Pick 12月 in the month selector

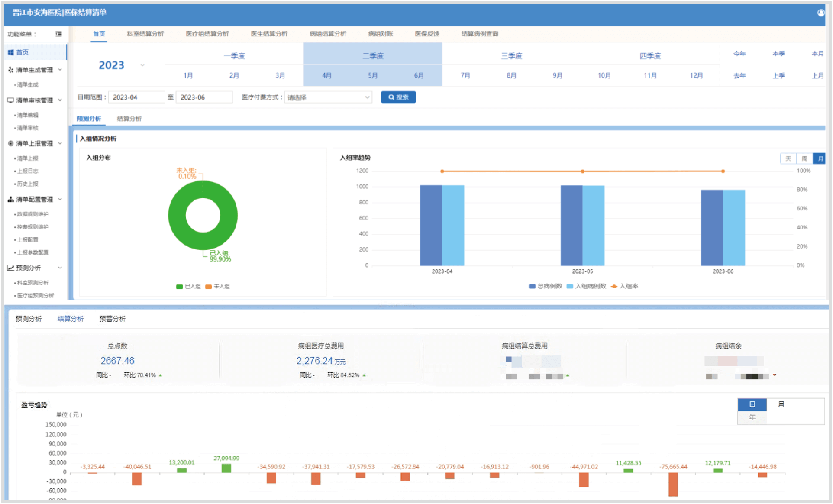pos(696,75)
